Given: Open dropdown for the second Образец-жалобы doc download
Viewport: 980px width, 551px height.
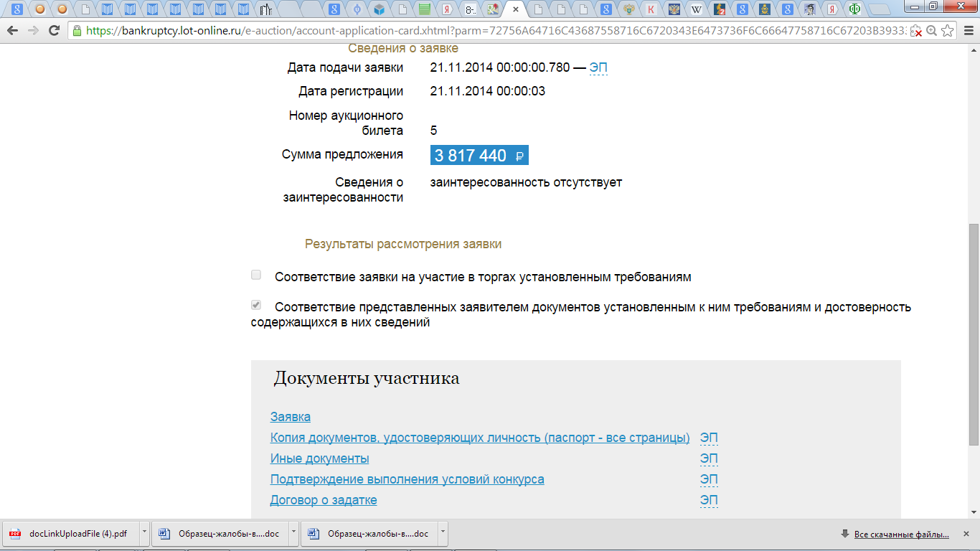Looking at the screenshot, I should tap(443, 534).
